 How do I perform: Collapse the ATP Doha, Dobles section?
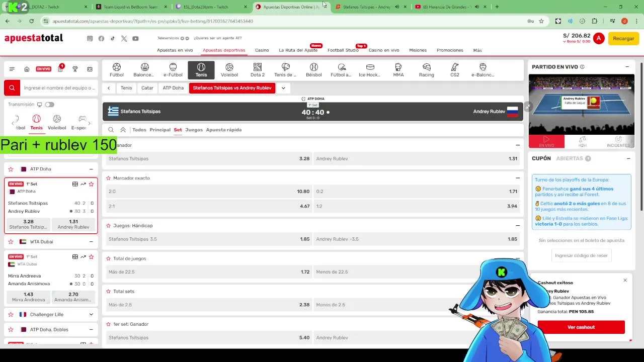click(91, 330)
